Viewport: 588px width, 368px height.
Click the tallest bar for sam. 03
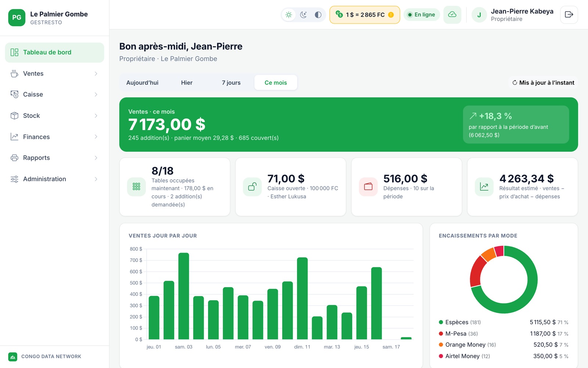tap(184, 296)
